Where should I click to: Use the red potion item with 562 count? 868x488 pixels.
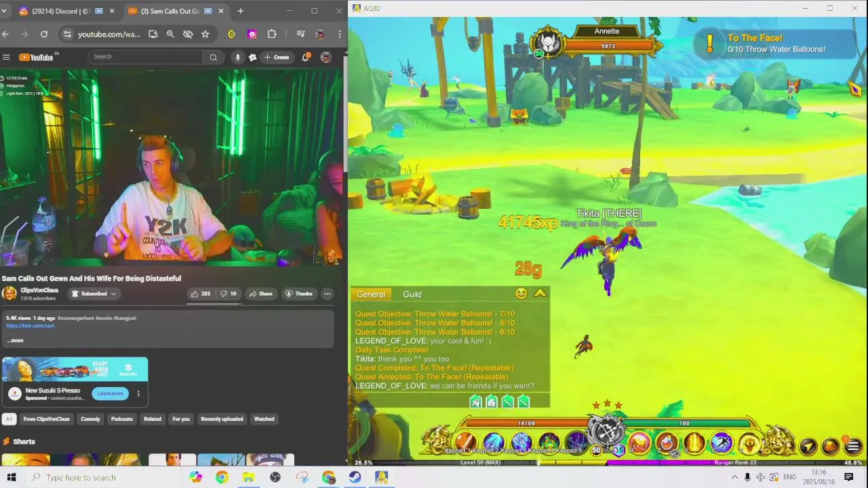(667, 443)
